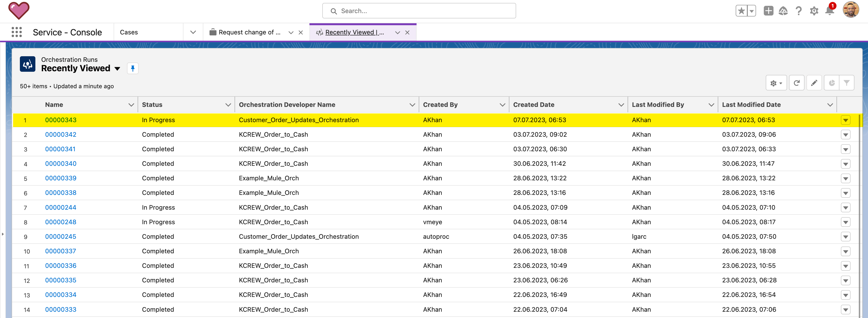Open orchestration run 00000342

pos(61,135)
